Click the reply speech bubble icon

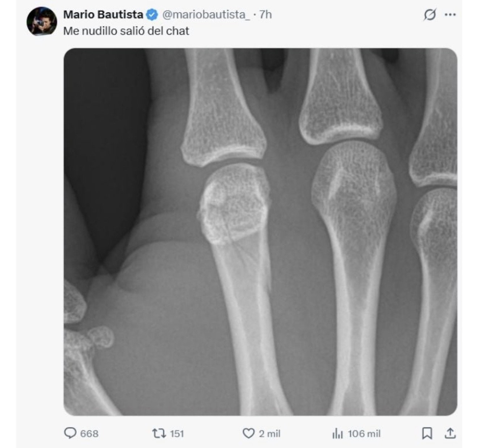[x=70, y=433]
